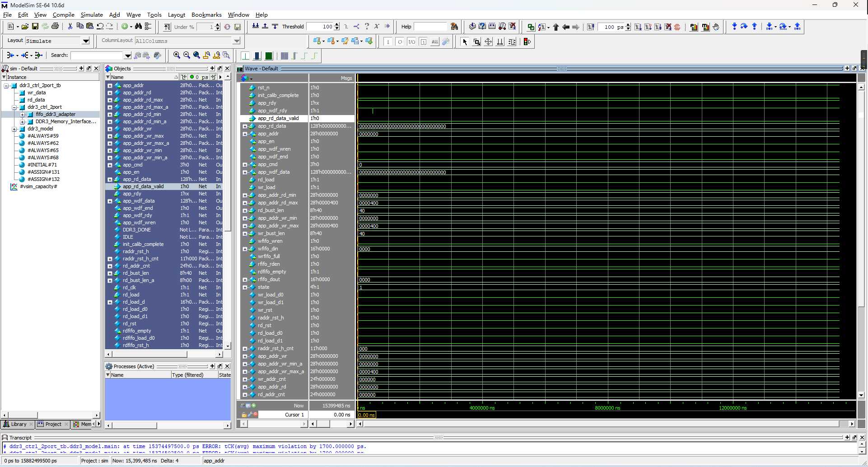Select init_calib_complete in Objects list

143,244
